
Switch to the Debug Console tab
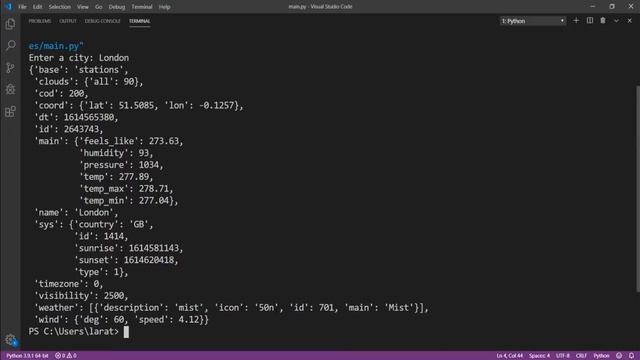point(102,21)
